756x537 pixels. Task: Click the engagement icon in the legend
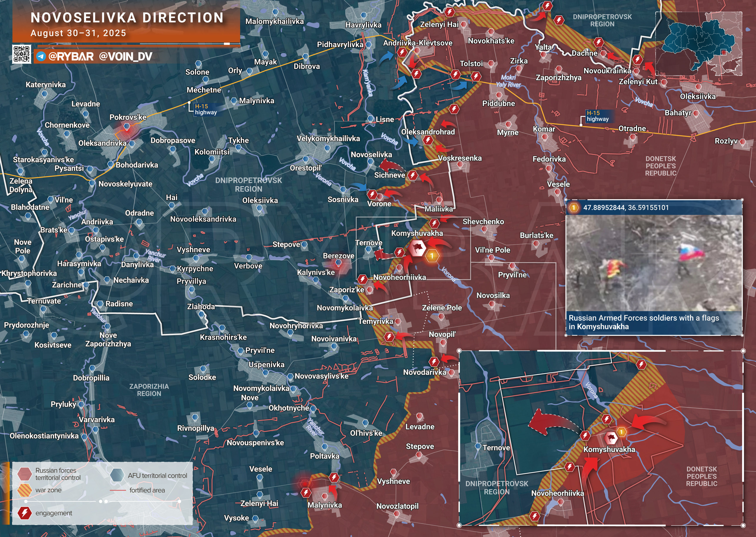click(x=25, y=513)
